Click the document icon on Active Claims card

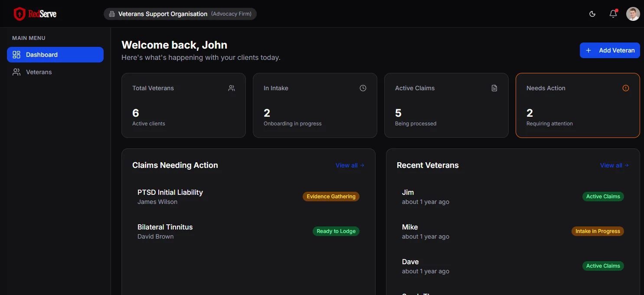(494, 88)
